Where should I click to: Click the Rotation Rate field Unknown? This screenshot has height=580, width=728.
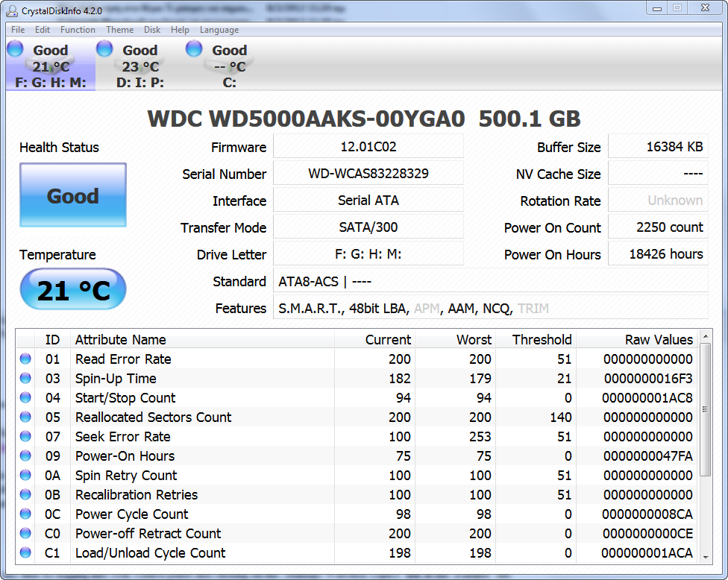[x=659, y=201]
